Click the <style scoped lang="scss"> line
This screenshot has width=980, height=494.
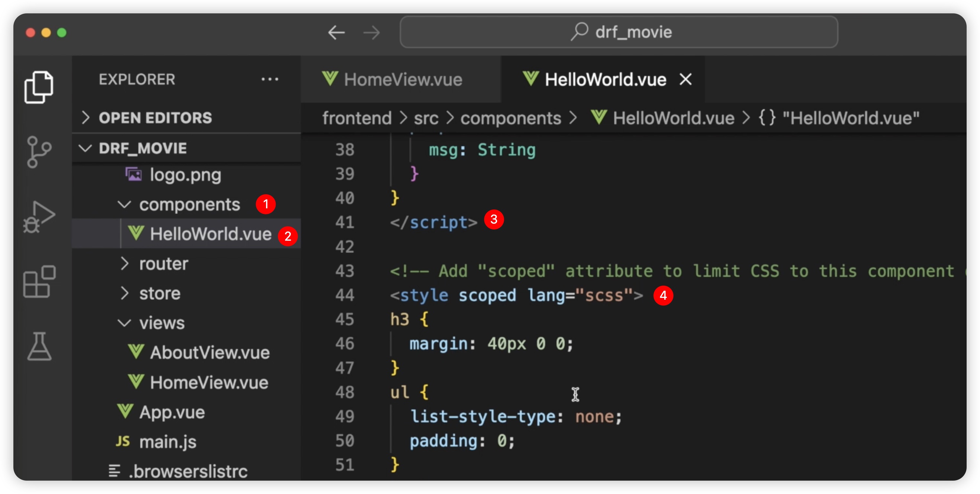[x=516, y=295]
